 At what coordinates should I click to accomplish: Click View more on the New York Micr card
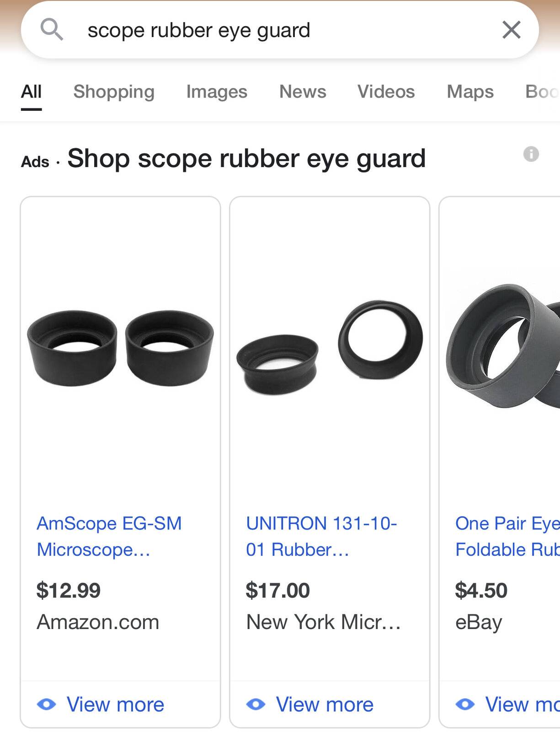click(x=325, y=704)
